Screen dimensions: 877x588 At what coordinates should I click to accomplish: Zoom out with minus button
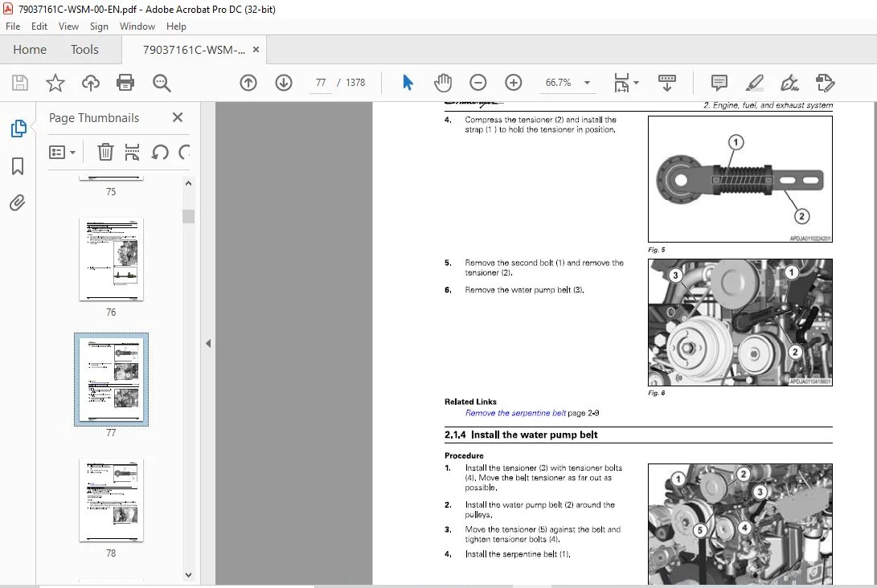click(x=477, y=83)
